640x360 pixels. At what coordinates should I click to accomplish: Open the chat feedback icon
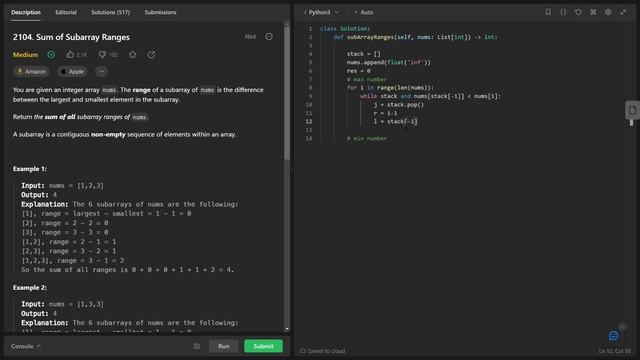pos(613,336)
